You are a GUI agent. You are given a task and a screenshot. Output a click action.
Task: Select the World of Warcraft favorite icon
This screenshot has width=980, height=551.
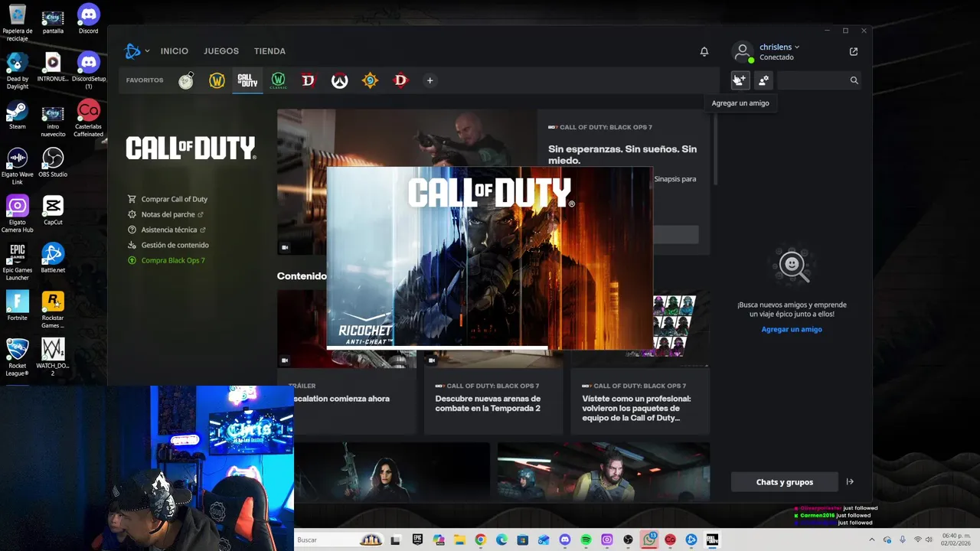[217, 80]
